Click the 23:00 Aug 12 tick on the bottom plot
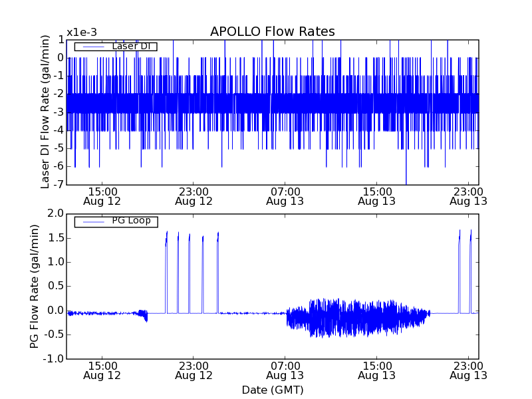This screenshot has width=532, height=399. tap(194, 370)
